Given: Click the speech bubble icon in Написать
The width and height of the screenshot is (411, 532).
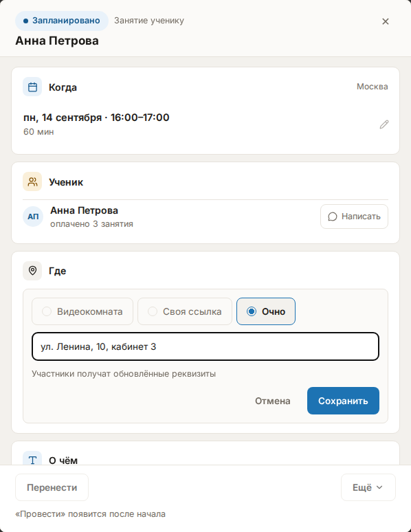Looking at the screenshot, I should tap(333, 217).
